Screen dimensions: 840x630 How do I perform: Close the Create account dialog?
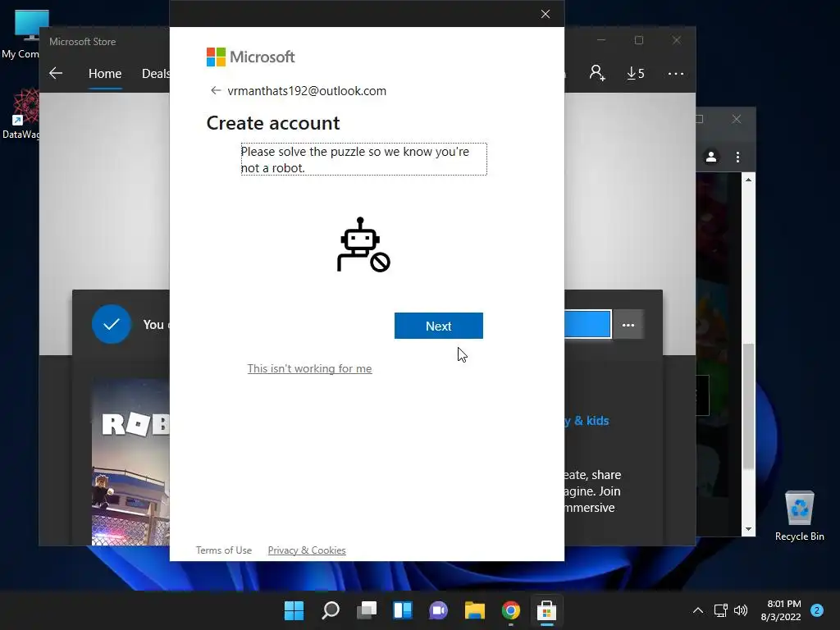tap(546, 14)
